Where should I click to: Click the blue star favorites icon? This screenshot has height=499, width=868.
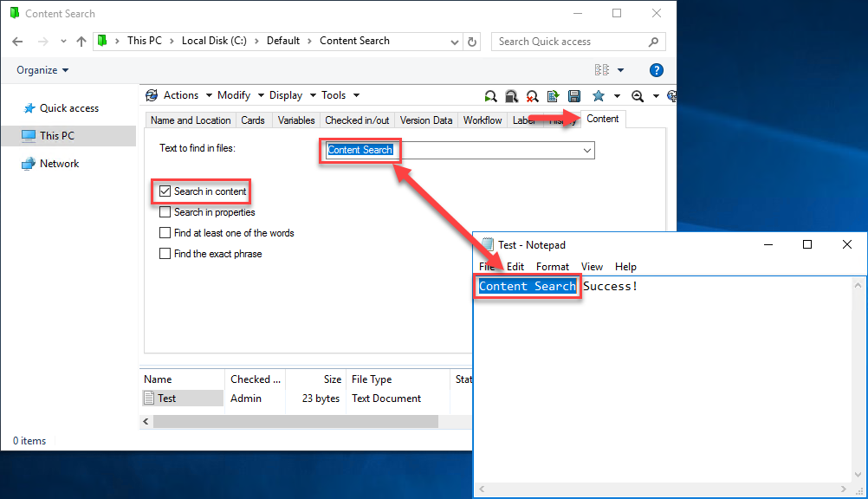point(599,96)
